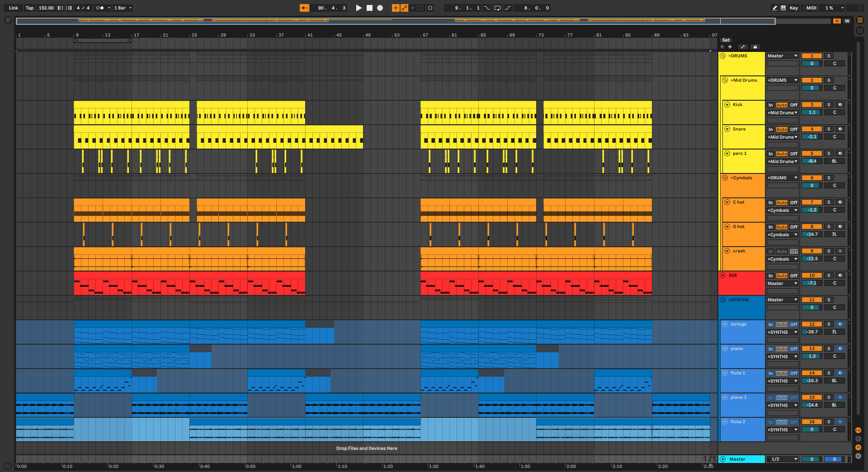Collapse the +DRUMS group track
This screenshot has width=868, height=472.
tap(723, 56)
